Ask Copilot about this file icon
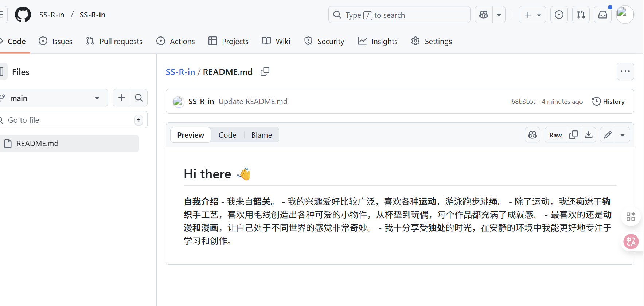Screen dimensions: 644x306 (532, 135)
